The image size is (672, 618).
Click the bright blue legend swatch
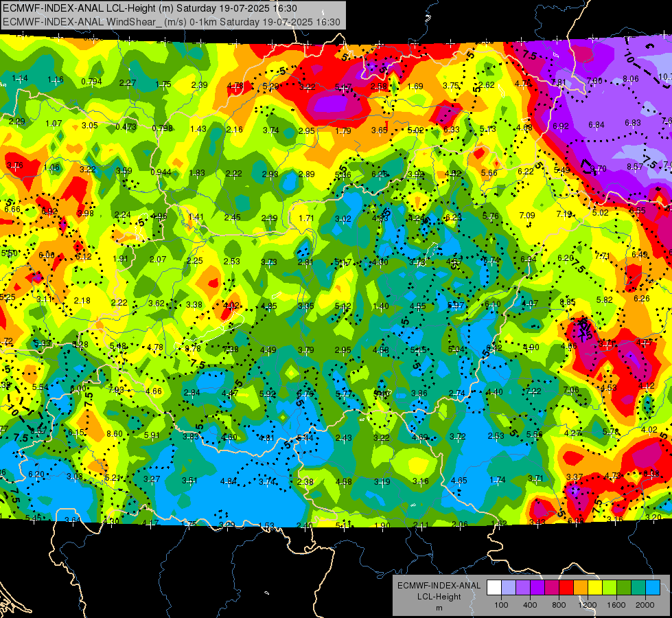pyautogui.click(x=653, y=588)
